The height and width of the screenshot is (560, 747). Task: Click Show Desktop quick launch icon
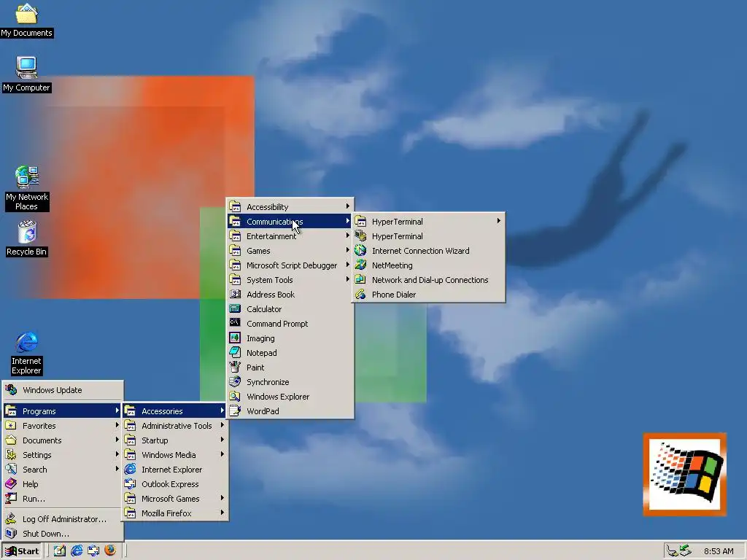click(60, 551)
